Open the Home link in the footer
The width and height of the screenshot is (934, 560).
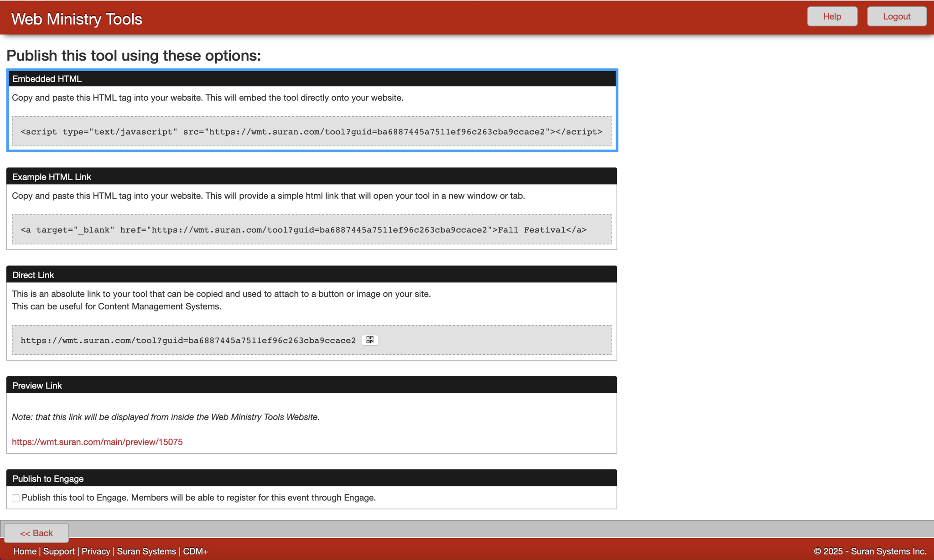(25, 551)
